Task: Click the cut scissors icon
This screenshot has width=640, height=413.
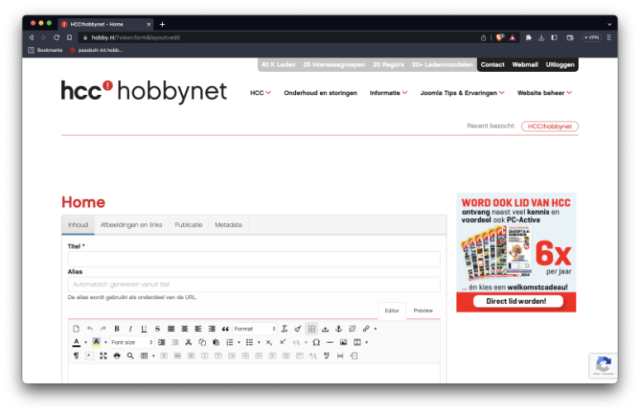Action: point(188,342)
